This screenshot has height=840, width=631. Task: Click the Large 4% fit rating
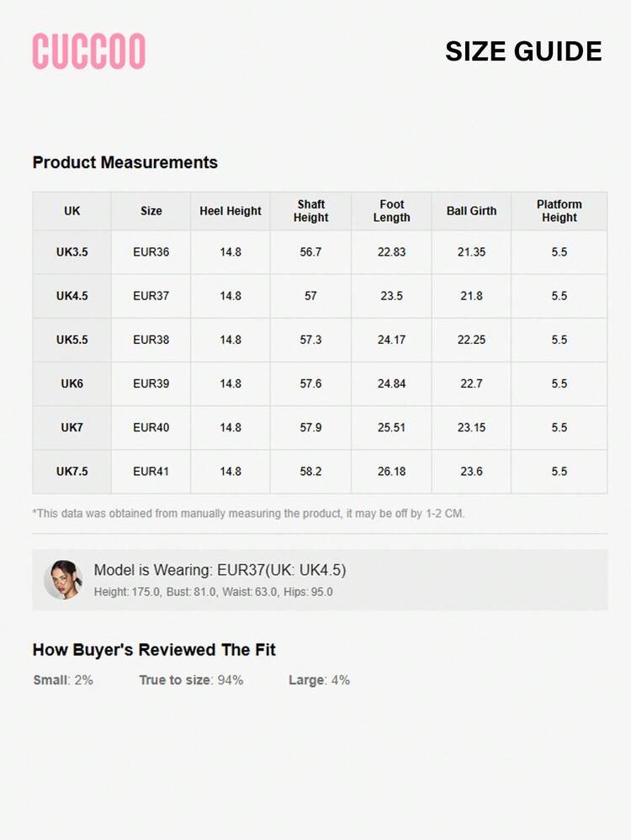pos(319,679)
